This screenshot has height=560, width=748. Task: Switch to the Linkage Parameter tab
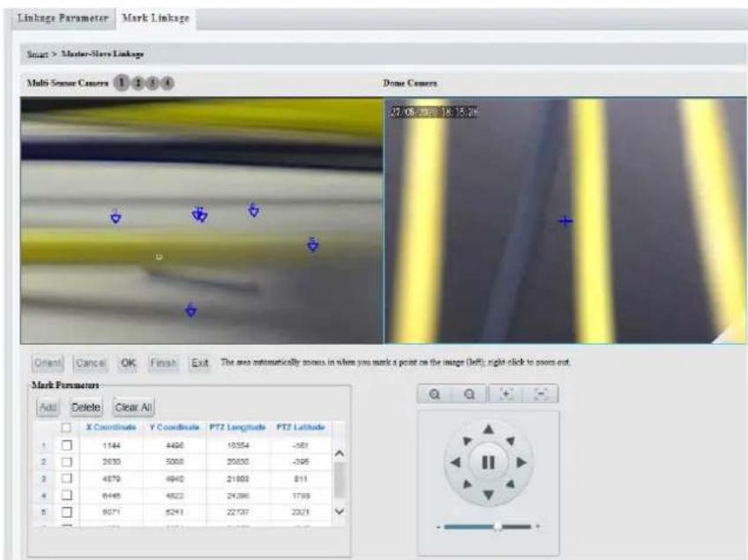63,19
